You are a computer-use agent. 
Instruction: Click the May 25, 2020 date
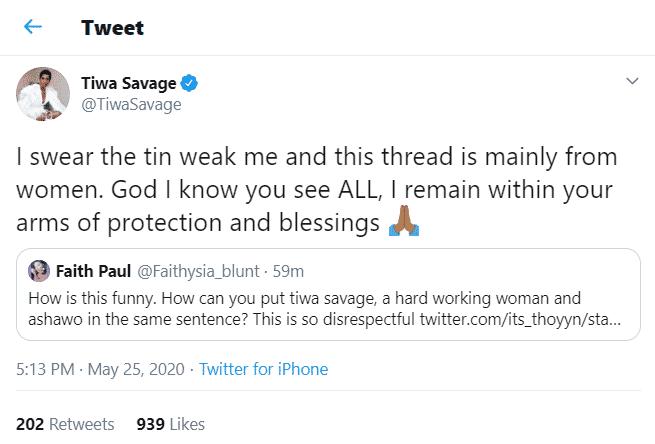tap(139, 369)
